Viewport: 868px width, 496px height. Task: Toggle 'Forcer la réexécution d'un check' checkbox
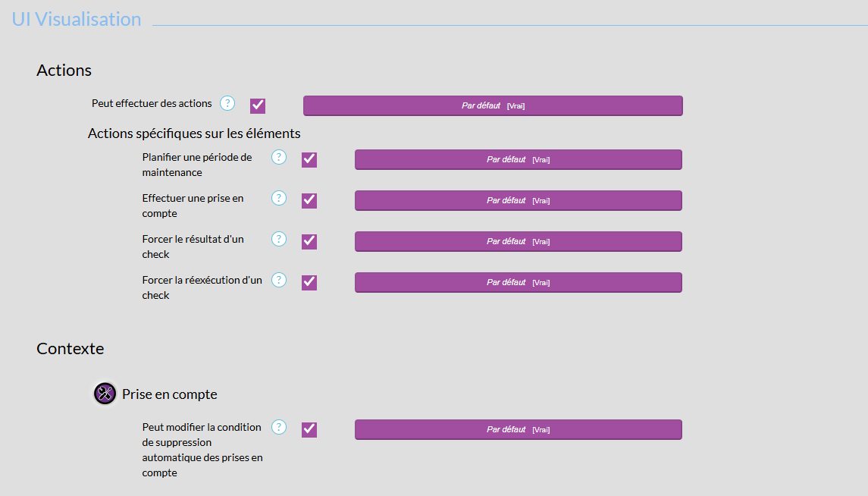(x=309, y=283)
